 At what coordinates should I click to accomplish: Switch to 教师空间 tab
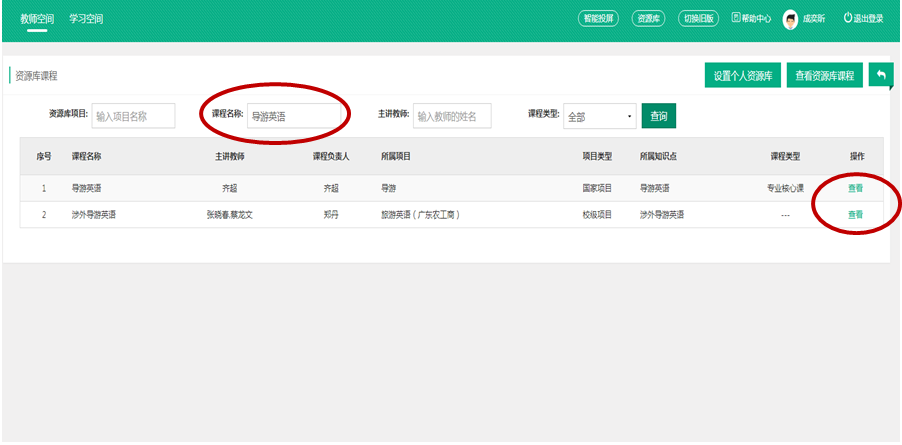(37, 18)
